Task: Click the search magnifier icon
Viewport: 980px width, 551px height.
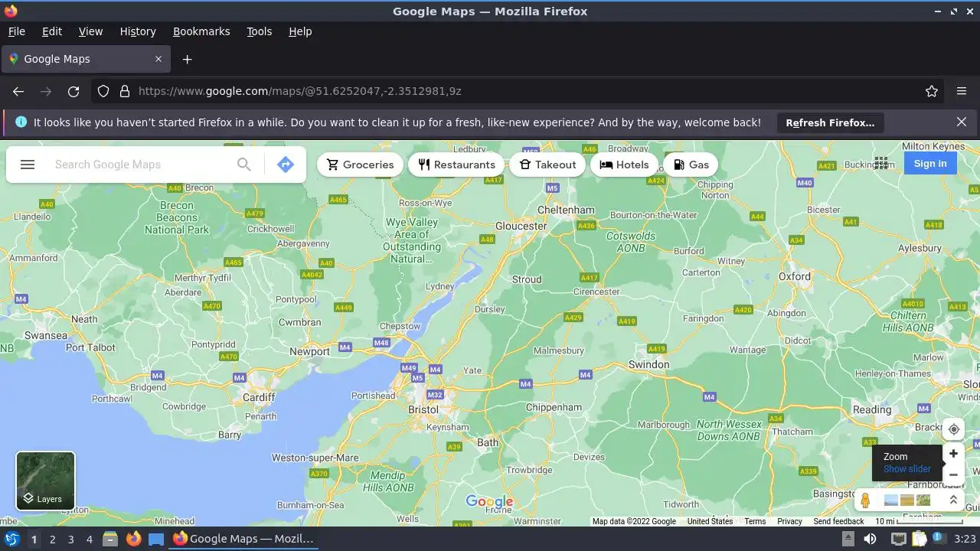Action: [x=243, y=165]
